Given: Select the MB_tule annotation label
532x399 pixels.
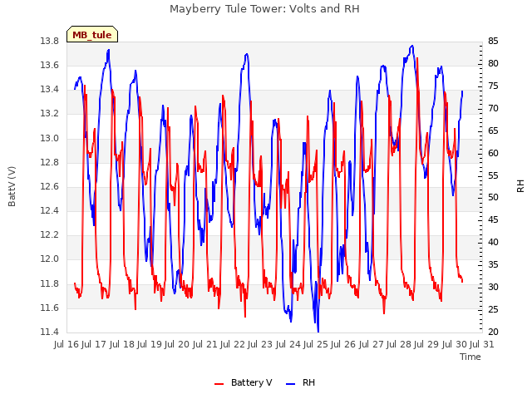Looking at the screenshot, I should 92,35.
